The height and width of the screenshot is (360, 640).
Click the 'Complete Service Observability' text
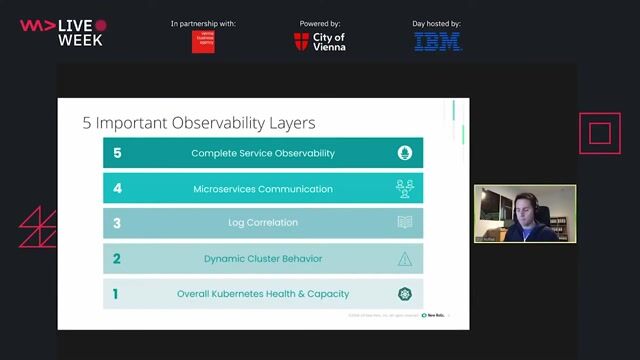point(263,153)
